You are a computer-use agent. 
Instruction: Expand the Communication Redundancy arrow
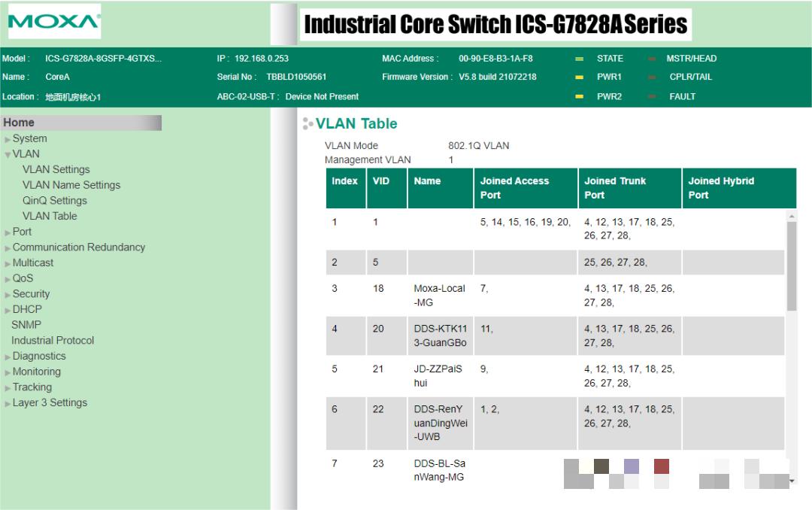click(8, 248)
